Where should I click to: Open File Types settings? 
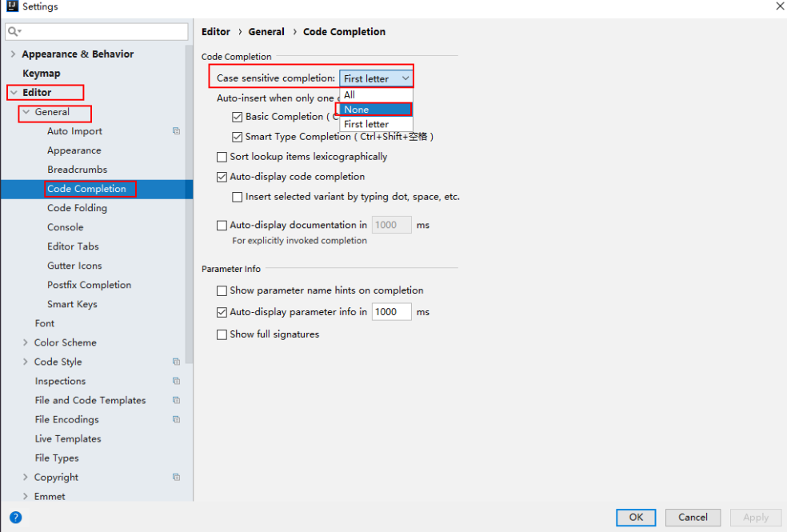tap(57, 458)
